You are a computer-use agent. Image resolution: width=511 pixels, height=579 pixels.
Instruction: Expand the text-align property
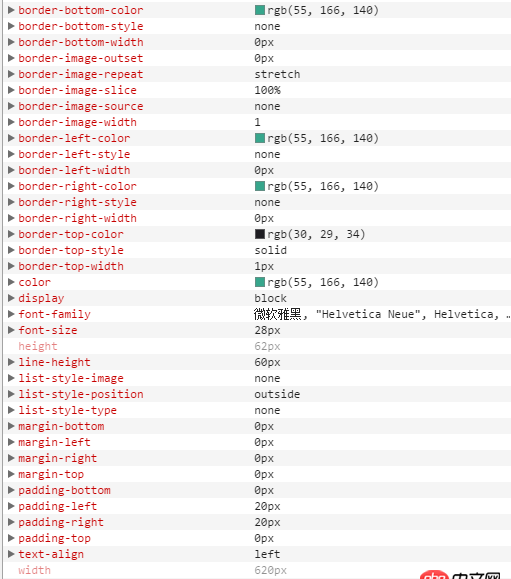click(11, 554)
